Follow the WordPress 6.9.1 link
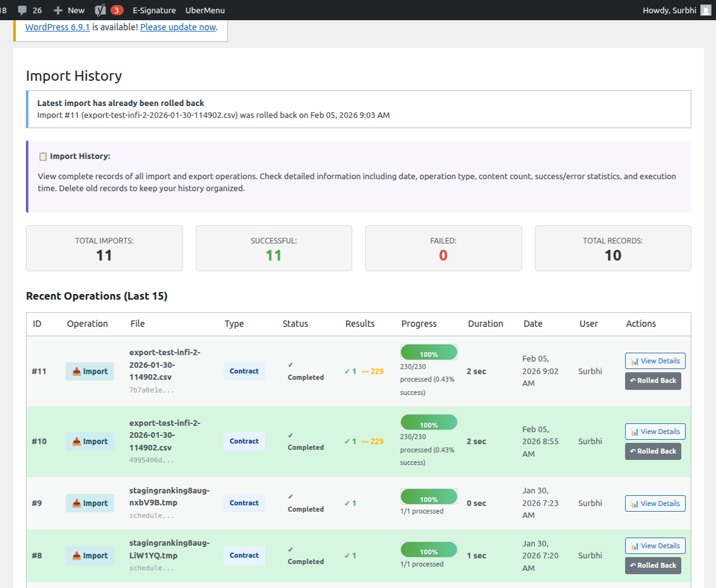This screenshot has width=716, height=588. tap(57, 27)
